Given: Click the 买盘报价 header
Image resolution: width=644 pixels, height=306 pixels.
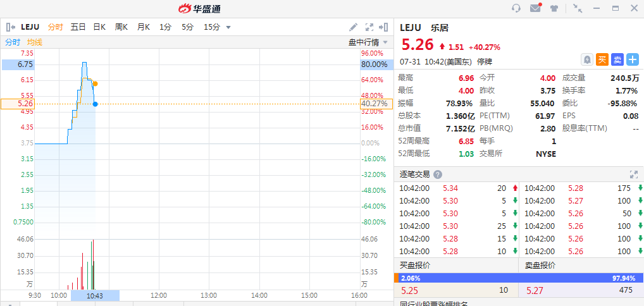Looking at the screenshot, I should (x=415, y=265).
